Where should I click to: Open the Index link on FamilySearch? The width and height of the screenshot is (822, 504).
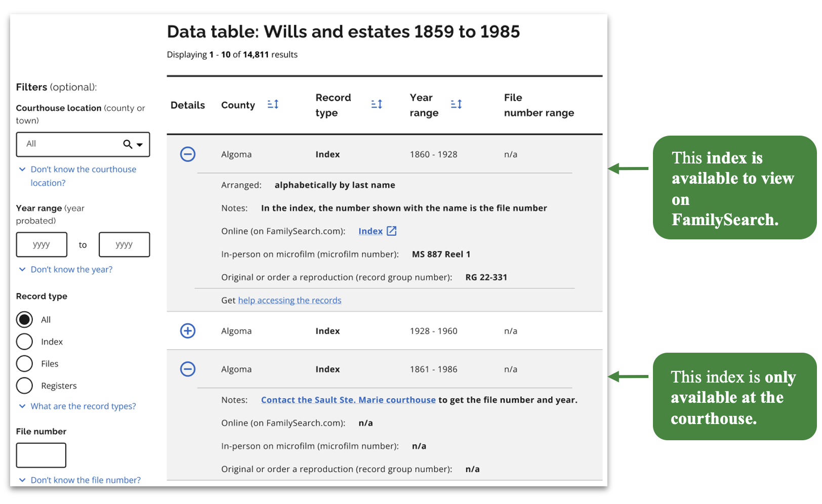click(369, 231)
